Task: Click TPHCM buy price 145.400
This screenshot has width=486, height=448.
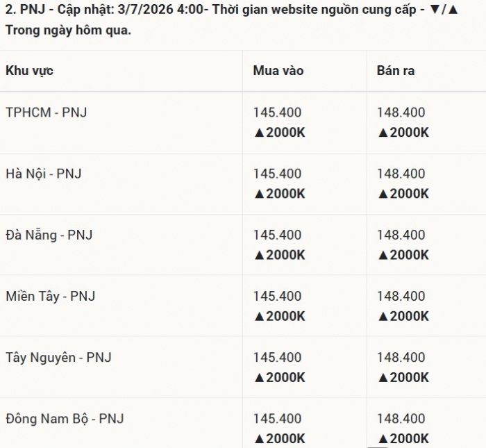Action: 277,113
